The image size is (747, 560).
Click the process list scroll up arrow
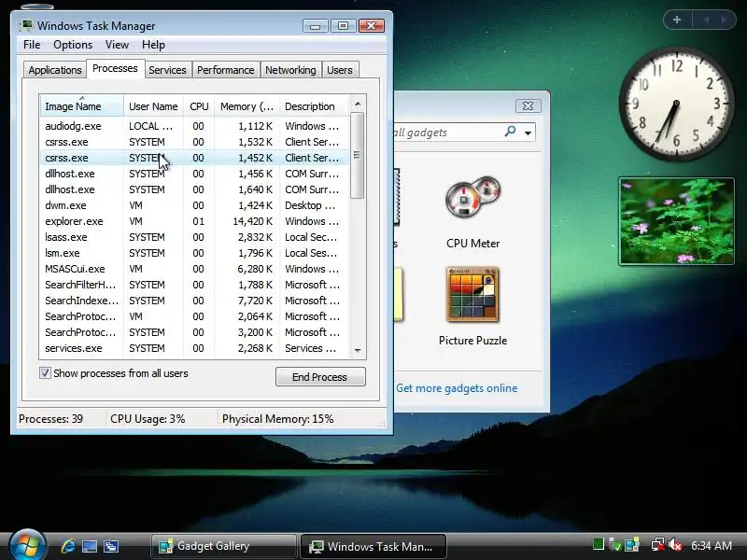tap(358, 104)
